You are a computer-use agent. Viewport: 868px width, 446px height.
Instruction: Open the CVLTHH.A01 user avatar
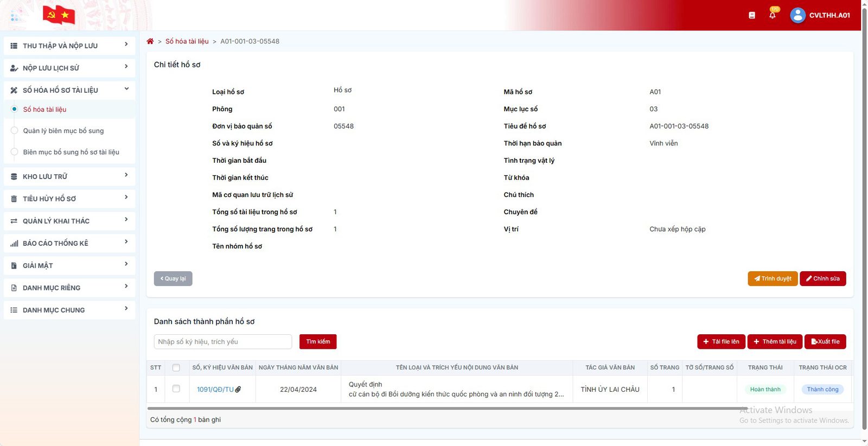tap(797, 15)
